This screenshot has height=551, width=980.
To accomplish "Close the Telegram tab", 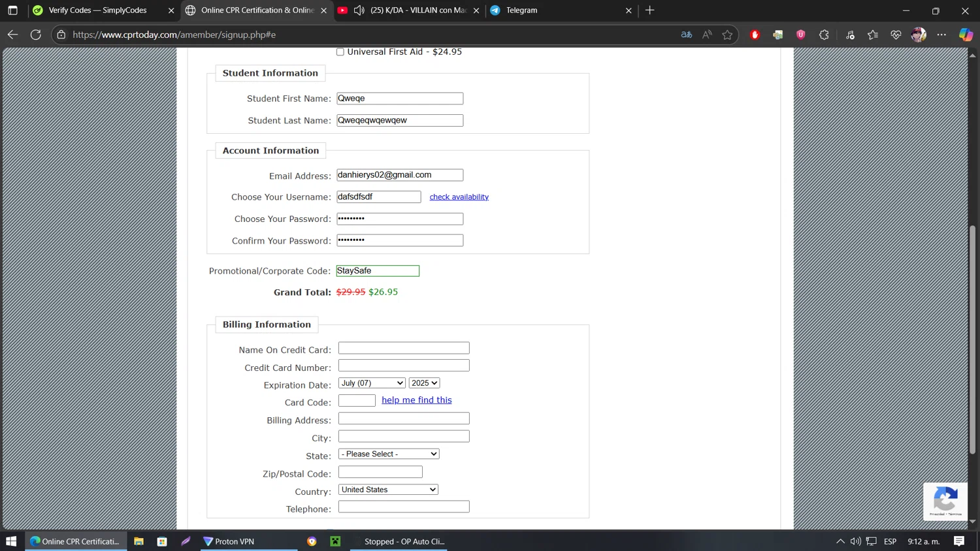I will coord(629,10).
